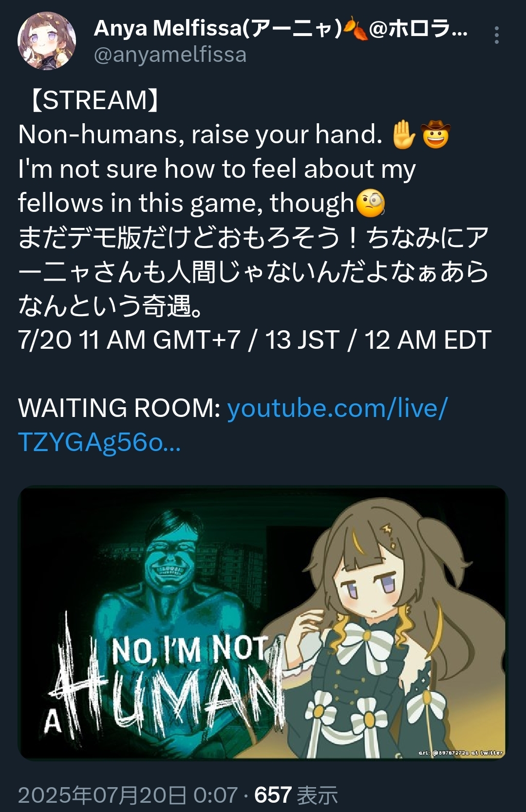Tap the 7/20 11 AM GMT+7 schedule line
Viewport: 526px width, 812px height.
click(255, 340)
